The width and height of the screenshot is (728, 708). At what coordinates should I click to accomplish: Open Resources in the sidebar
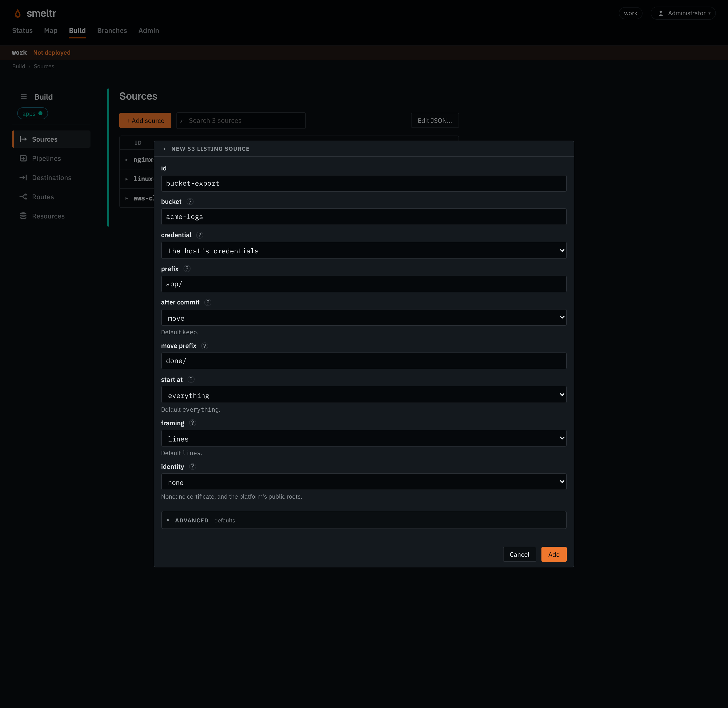click(51, 216)
